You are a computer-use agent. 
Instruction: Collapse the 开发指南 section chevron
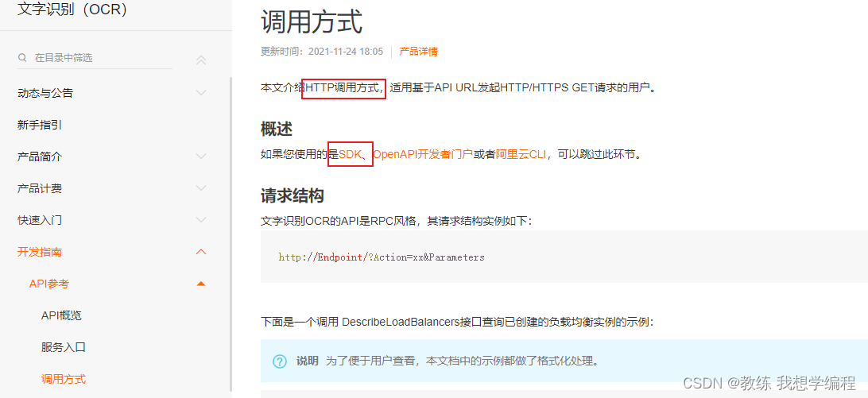click(202, 252)
